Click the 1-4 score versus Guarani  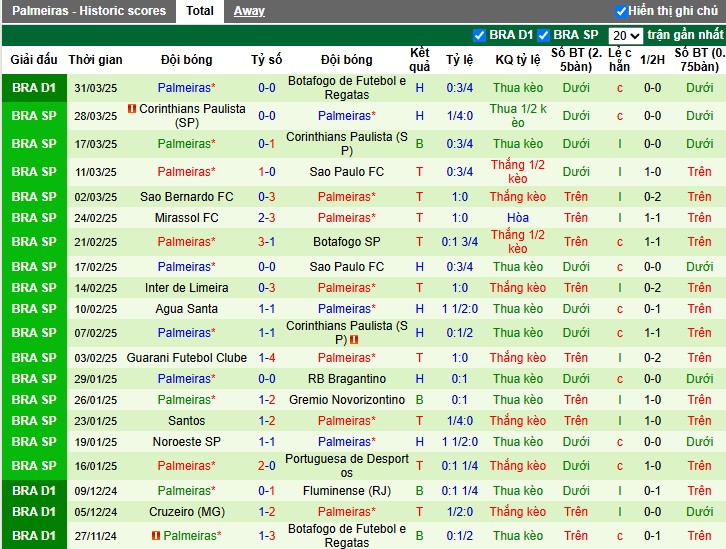267,358
